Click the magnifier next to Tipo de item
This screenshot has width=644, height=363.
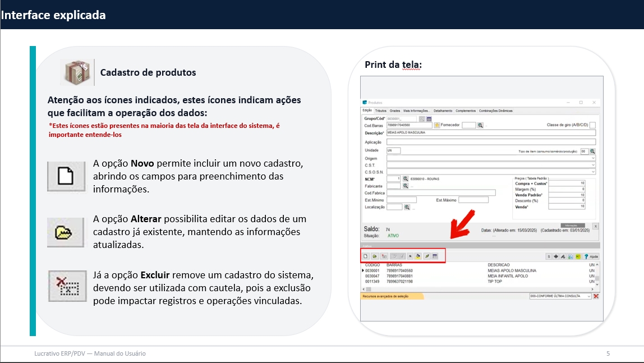592,151
